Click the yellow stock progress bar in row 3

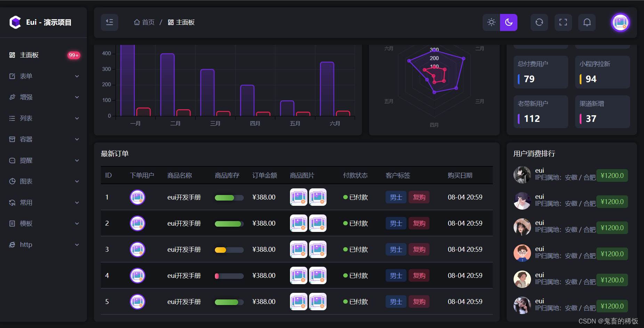pos(229,250)
